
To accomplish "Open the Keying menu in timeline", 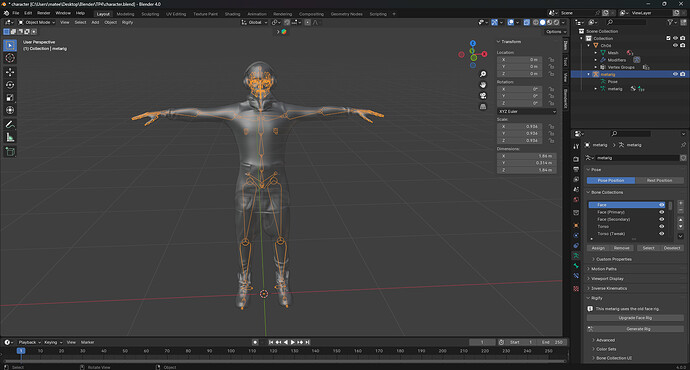I will coord(52,342).
